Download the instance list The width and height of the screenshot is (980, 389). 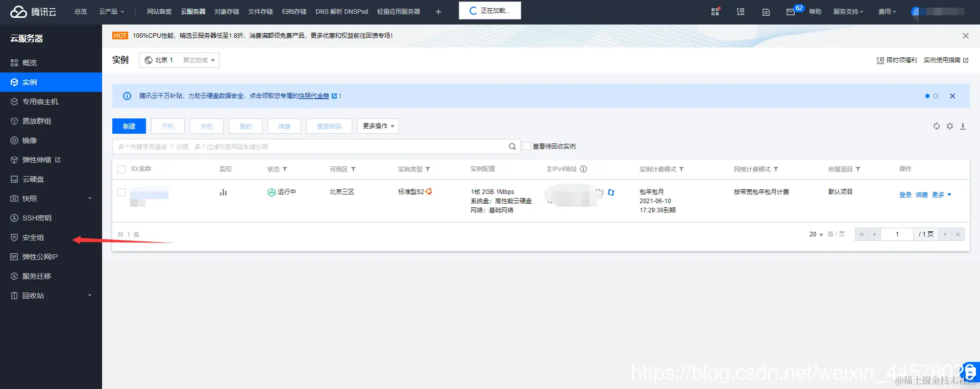point(963,126)
